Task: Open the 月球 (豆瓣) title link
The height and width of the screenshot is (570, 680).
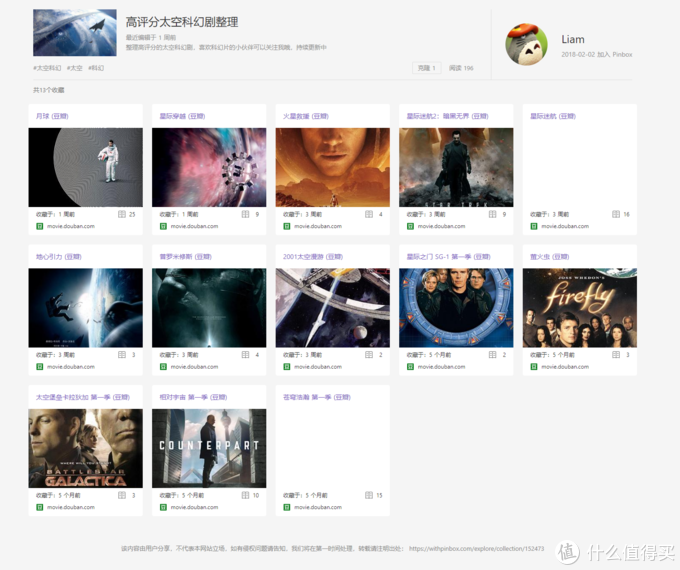Action: tap(52, 116)
